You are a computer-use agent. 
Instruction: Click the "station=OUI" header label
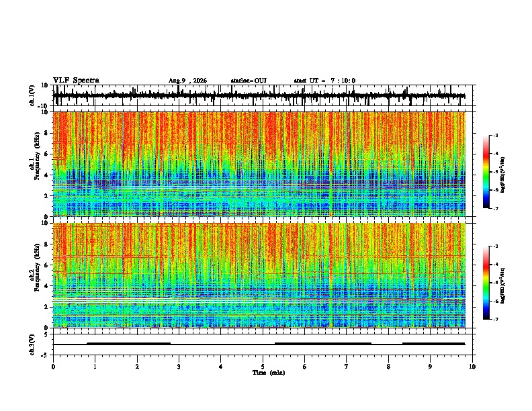(249, 81)
